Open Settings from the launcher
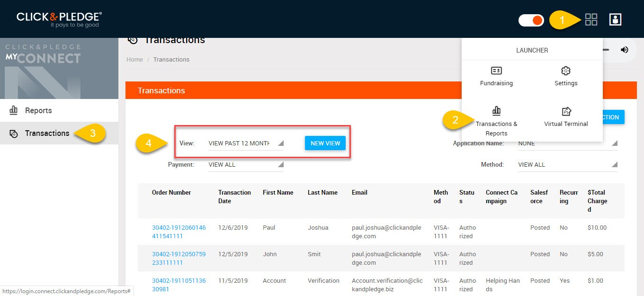This screenshot has width=644, height=296. click(566, 76)
